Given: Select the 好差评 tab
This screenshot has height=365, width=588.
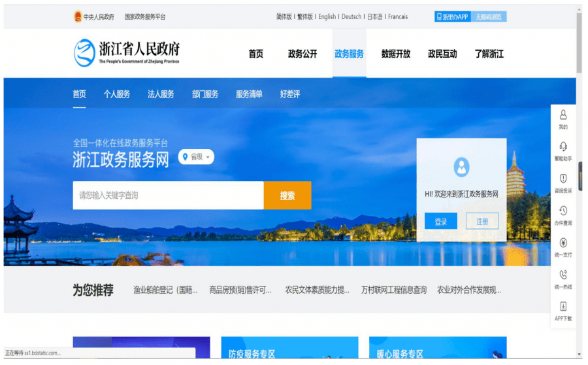Looking at the screenshot, I should coord(290,94).
